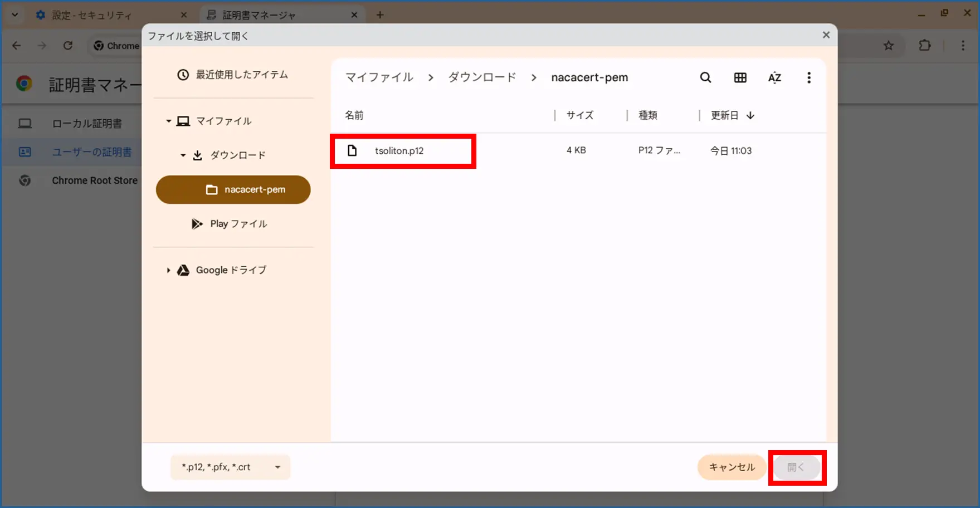The width and height of the screenshot is (980, 508).
Task: Open the AZ sort options
Action: pos(774,77)
